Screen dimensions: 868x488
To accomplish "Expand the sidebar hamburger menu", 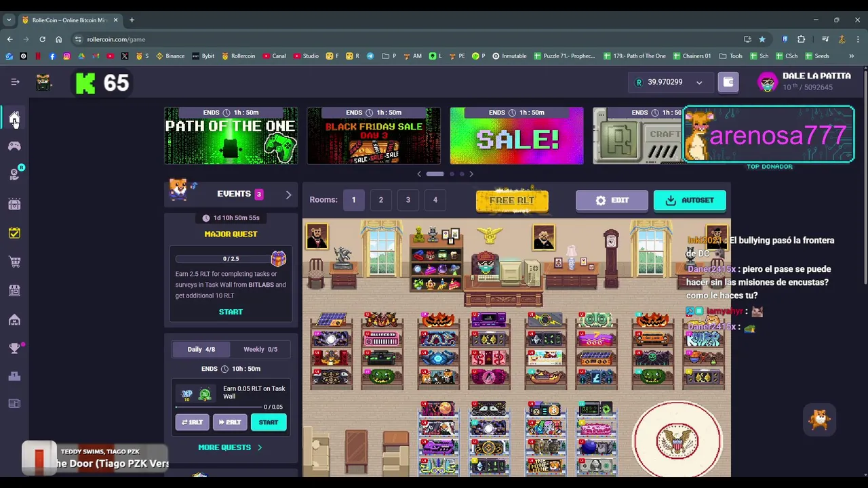I will coord(15,82).
